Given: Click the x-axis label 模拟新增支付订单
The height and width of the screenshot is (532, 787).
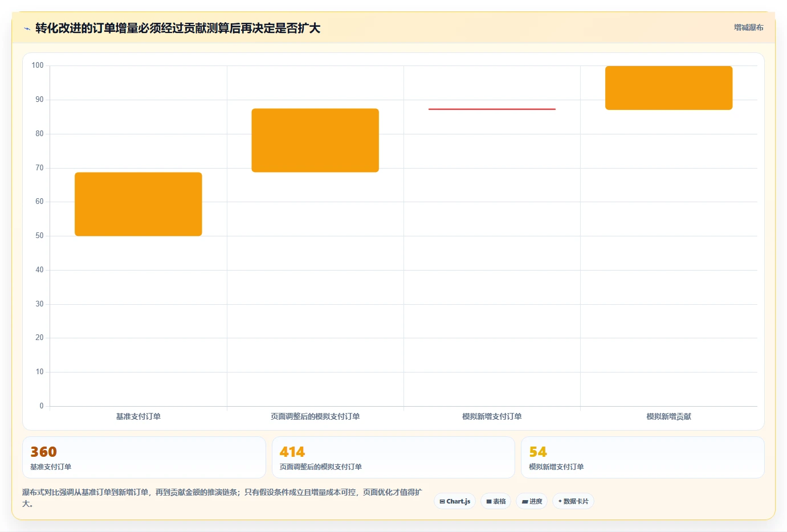Looking at the screenshot, I should 492,416.
